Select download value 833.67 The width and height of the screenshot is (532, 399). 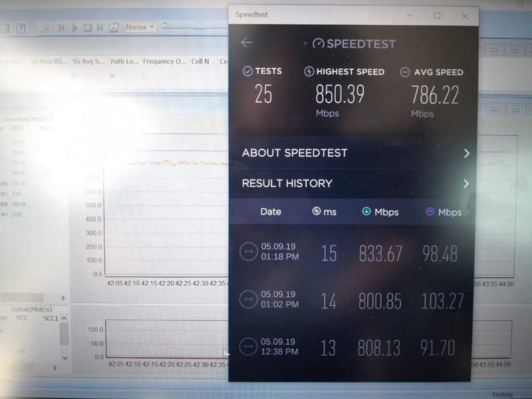[x=380, y=253]
